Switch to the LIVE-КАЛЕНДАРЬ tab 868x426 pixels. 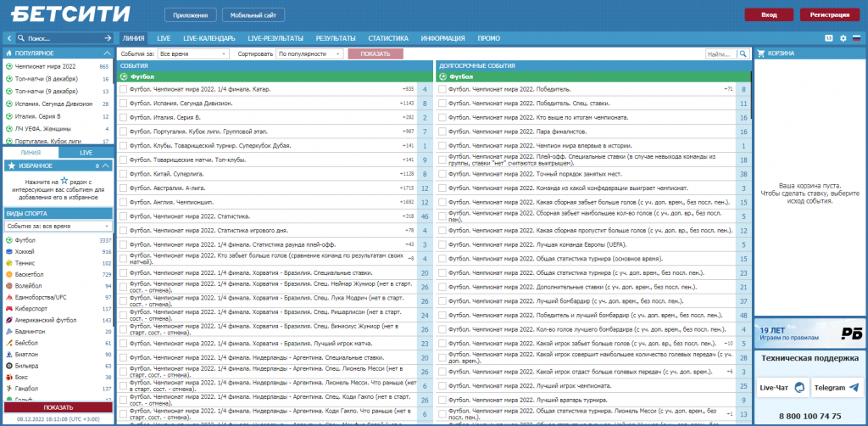pyautogui.click(x=208, y=38)
